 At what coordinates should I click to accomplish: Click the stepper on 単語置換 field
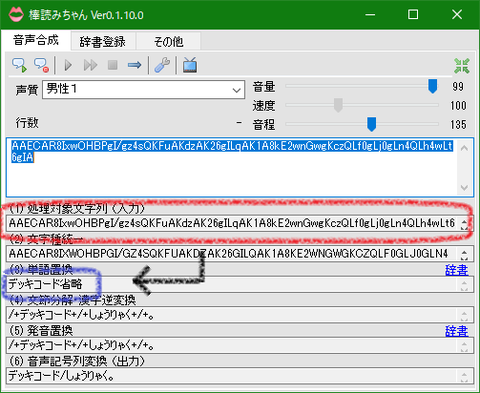pyautogui.click(x=464, y=285)
